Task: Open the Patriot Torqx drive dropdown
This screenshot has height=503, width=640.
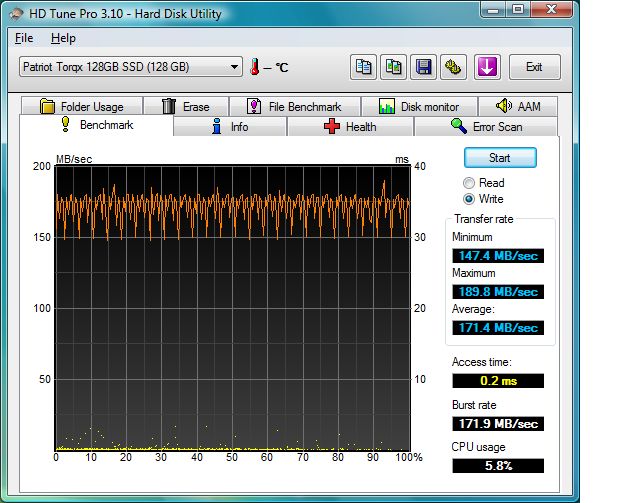Action: pyautogui.click(x=130, y=67)
